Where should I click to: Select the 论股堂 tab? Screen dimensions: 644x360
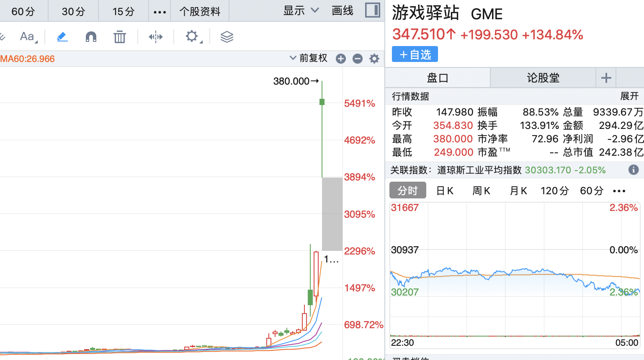(x=543, y=78)
